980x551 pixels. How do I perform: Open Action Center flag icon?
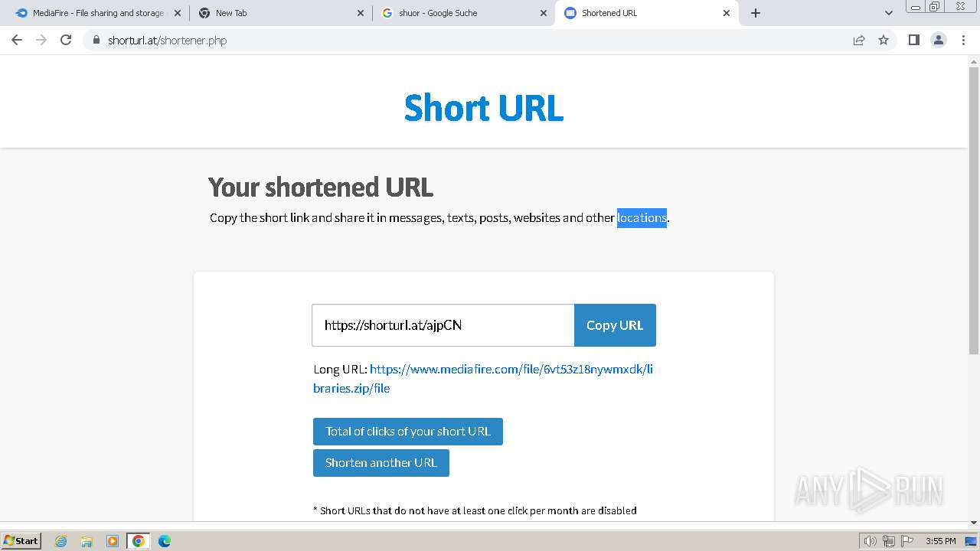pyautogui.click(x=907, y=541)
